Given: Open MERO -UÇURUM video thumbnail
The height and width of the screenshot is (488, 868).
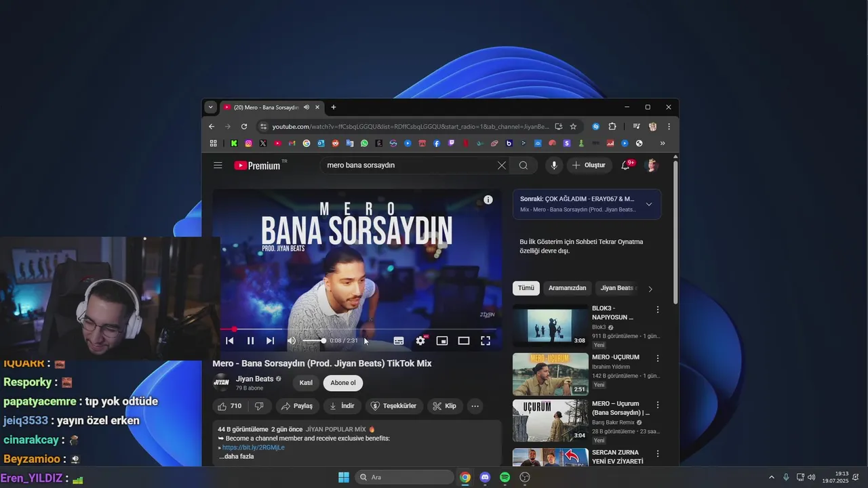Looking at the screenshot, I should (550, 374).
